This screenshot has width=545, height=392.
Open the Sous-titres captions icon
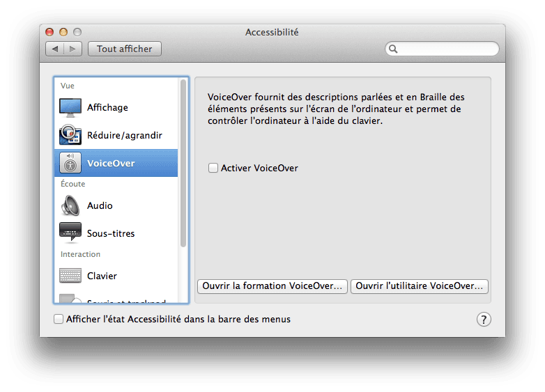(70, 232)
